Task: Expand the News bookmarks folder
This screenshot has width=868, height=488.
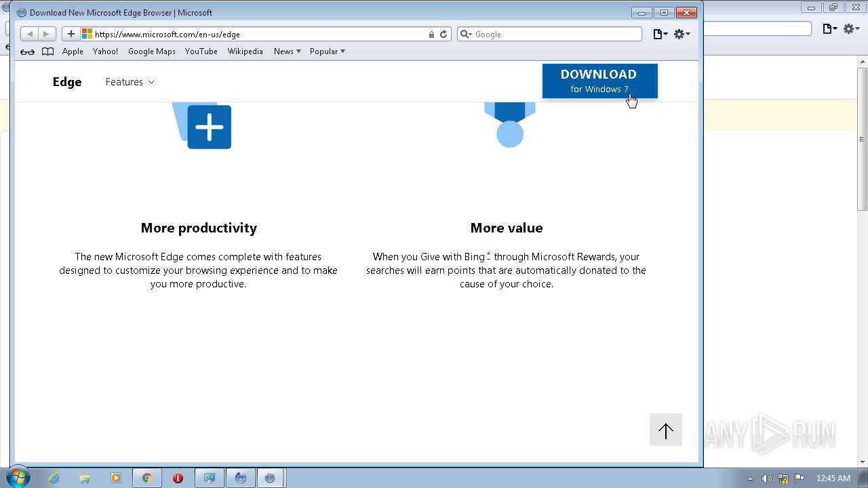Action: 288,52
